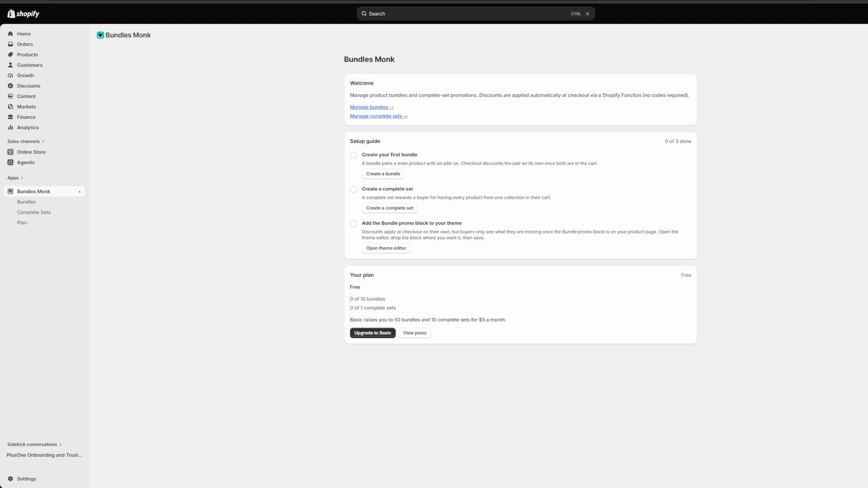Viewport: 868px width, 488px height.
Task: Click the Bundles Monk sidebar app icon
Action: [10, 191]
